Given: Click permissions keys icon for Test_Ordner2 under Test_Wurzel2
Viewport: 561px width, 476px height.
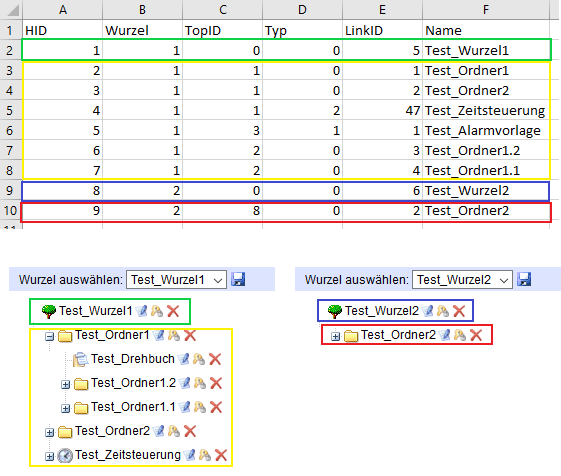Looking at the screenshot, I should [x=460, y=335].
